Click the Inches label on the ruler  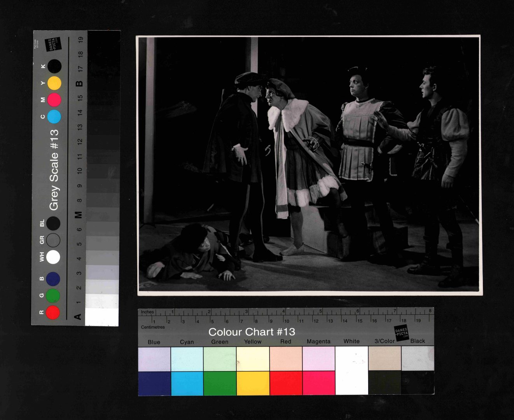(x=147, y=312)
